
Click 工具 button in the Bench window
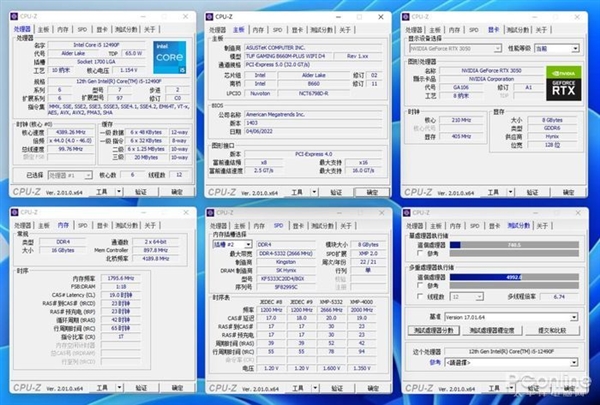(x=494, y=388)
